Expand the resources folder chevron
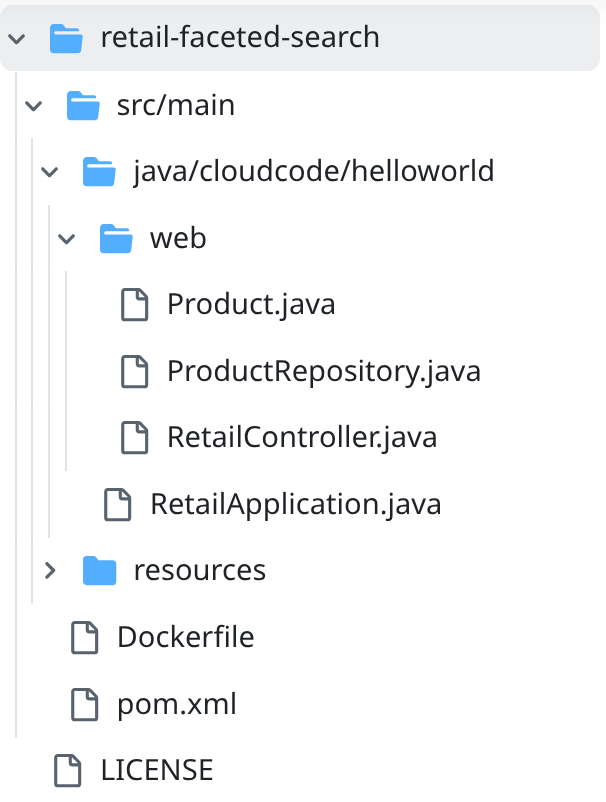The image size is (606, 802). [x=50, y=570]
